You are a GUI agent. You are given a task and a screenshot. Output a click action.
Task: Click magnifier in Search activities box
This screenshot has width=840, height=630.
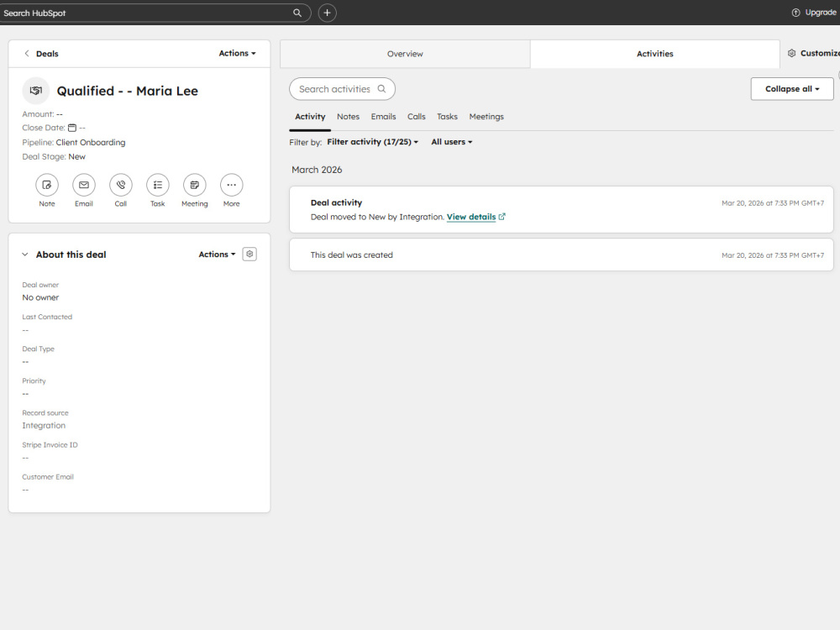(x=382, y=89)
